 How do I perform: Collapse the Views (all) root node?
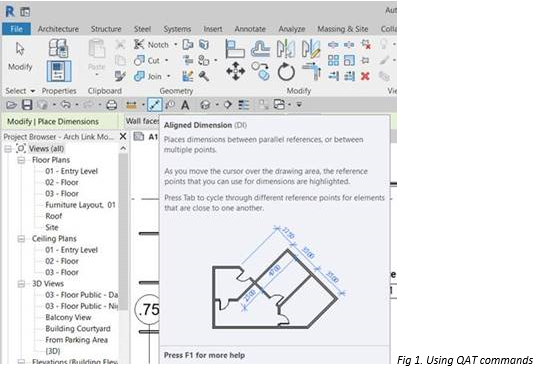pyautogui.click(x=8, y=149)
